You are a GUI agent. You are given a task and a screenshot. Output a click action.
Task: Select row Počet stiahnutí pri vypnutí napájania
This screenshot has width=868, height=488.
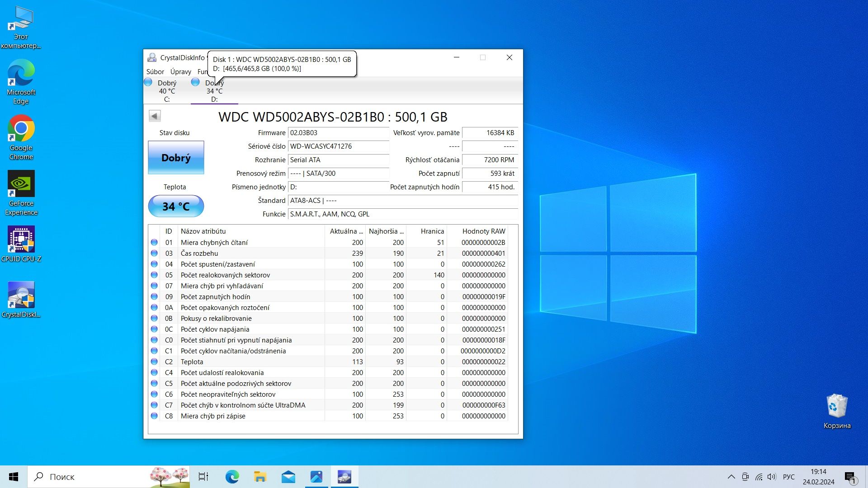click(x=328, y=340)
